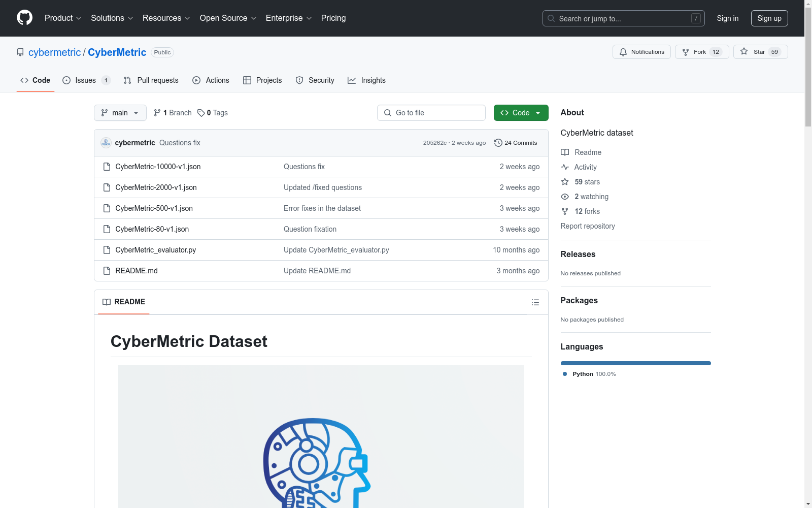The image size is (812, 508).
Task: Click the tag icon beside 0 Tags
Action: [201, 113]
